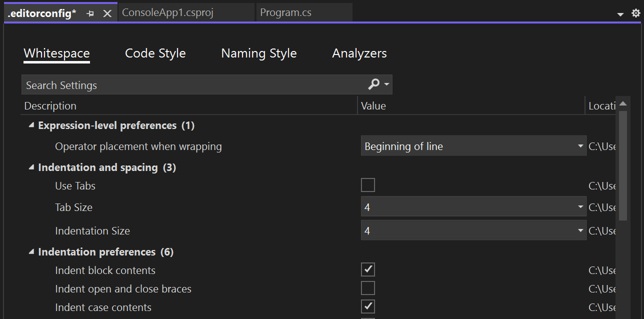Collapse the Expression-level preferences triangle
The width and height of the screenshot is (644, 319).
(x=30, y=125)
